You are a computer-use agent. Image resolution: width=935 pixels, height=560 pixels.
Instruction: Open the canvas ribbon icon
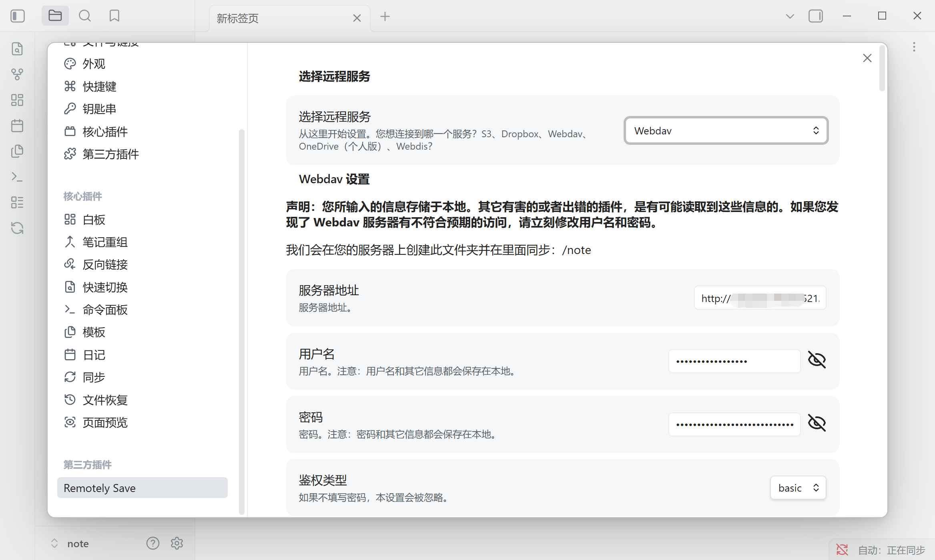coord(17,100)
